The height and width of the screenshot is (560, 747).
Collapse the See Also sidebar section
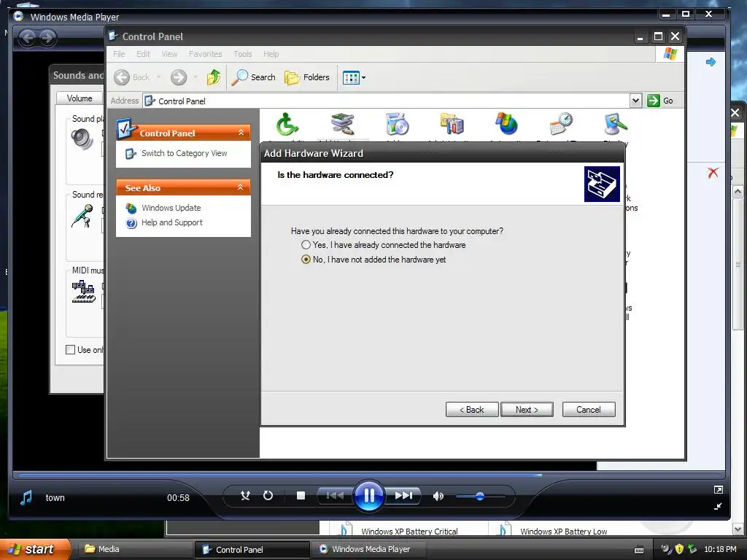tap(241, 187)
